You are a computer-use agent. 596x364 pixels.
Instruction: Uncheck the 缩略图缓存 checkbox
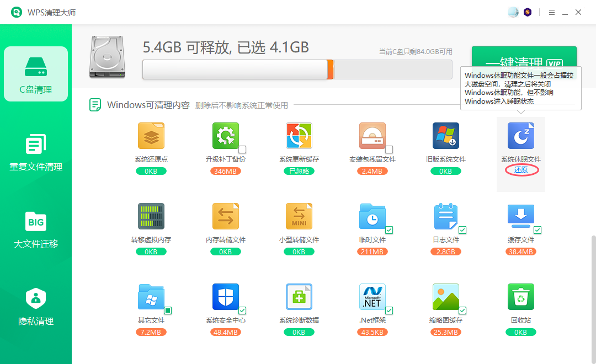462,311
